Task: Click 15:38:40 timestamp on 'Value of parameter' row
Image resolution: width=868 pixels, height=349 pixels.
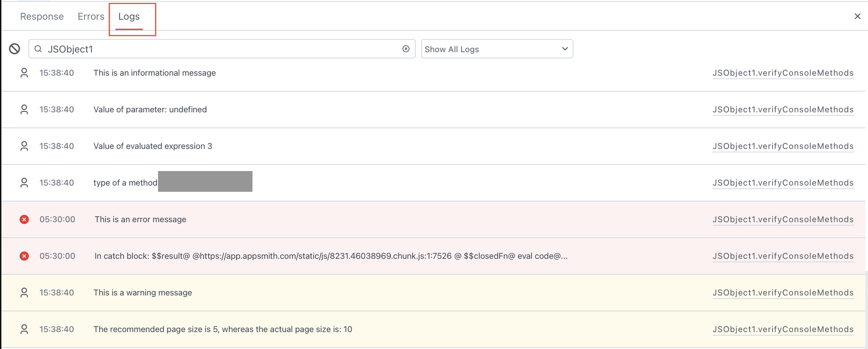Action: pos(57,110)
